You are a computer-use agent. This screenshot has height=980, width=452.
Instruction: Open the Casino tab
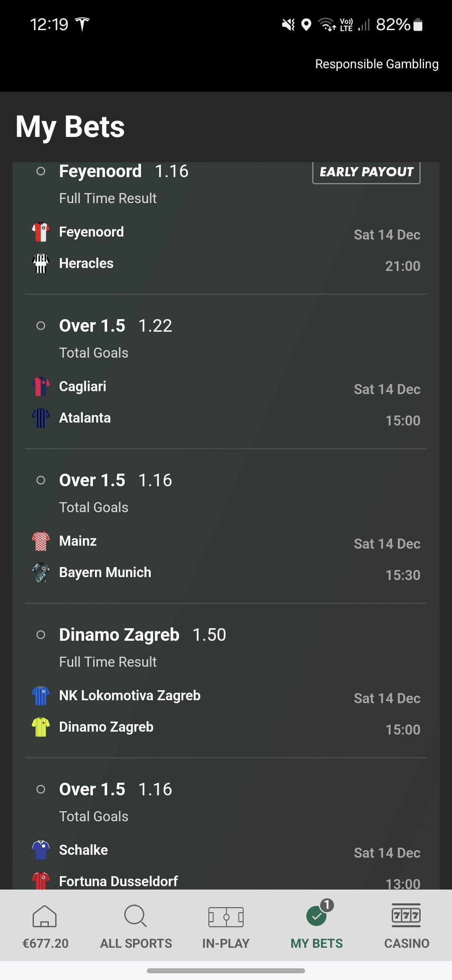click(x=406, y=926)
